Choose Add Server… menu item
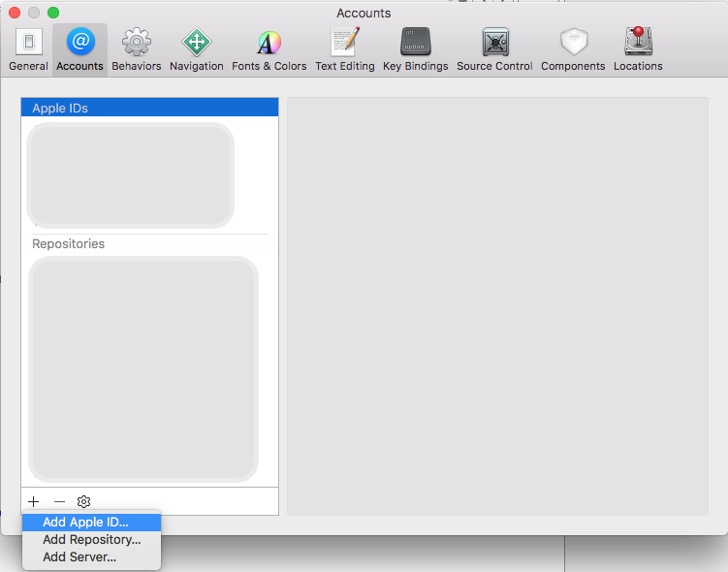Image resolution: width=728 pixels, height=572 pixels. pyautogui.click(x=91, y=557)
